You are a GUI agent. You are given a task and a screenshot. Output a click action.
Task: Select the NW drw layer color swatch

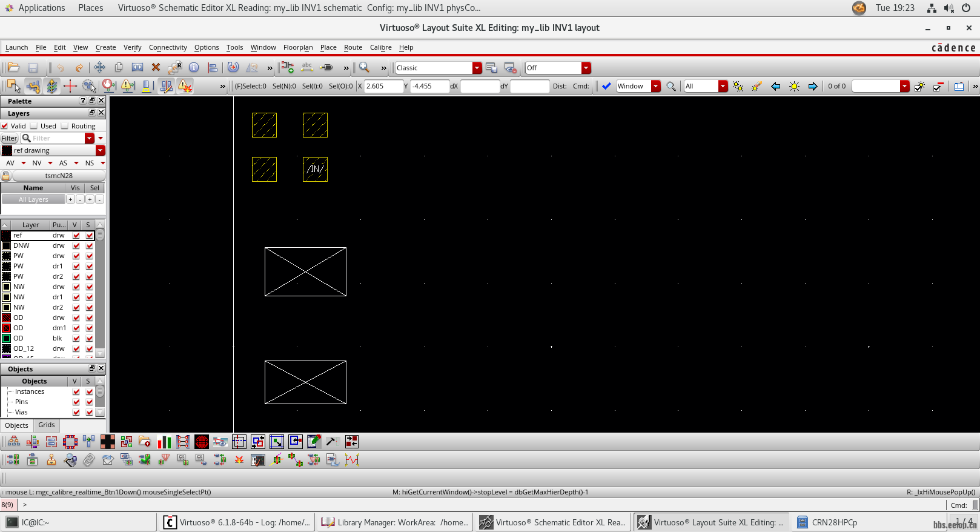(6, 287)
